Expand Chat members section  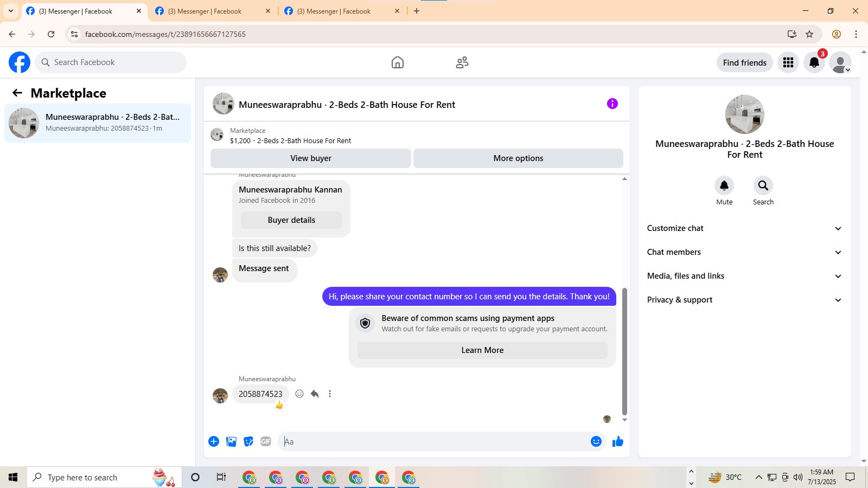tap(744, 252)
